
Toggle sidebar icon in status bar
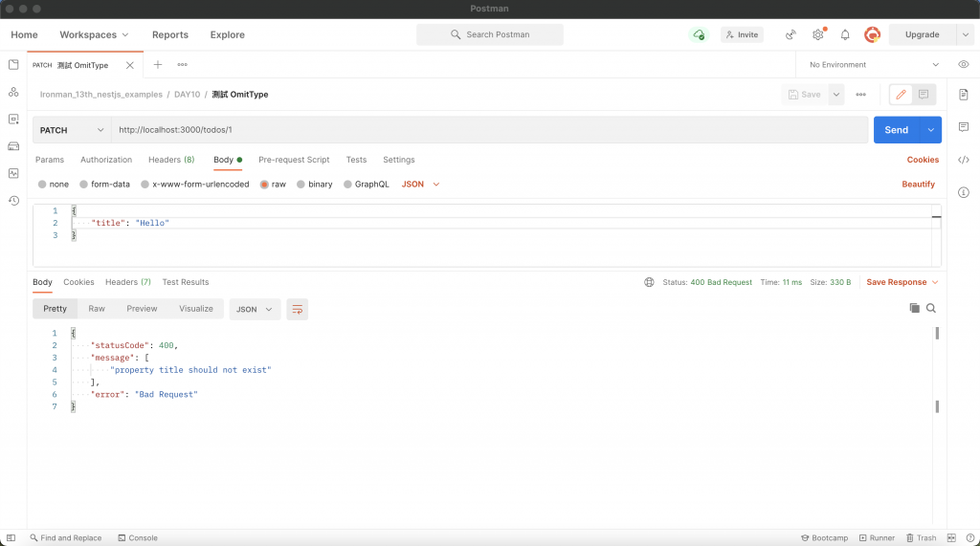[x=11, y=538]
